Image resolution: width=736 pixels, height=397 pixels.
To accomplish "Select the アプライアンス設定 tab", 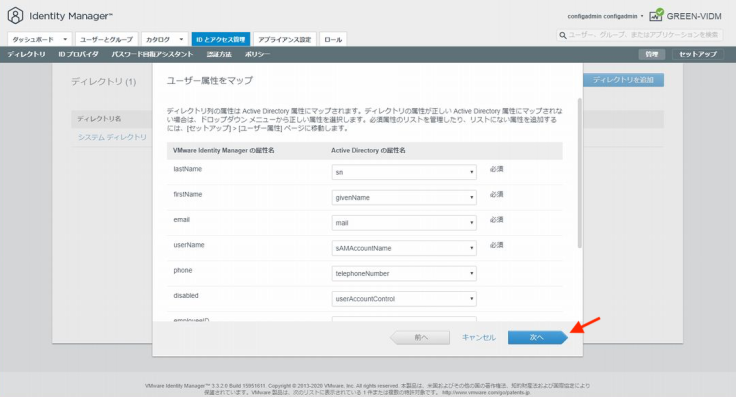I will pyautogui.click(x=284, y=39).
